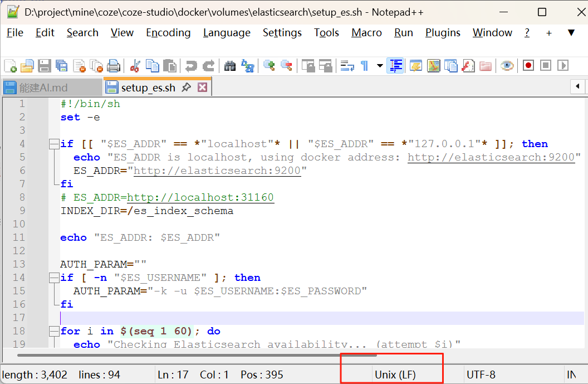Toggle Word Wrap on the toolbar

pos(346,65)
